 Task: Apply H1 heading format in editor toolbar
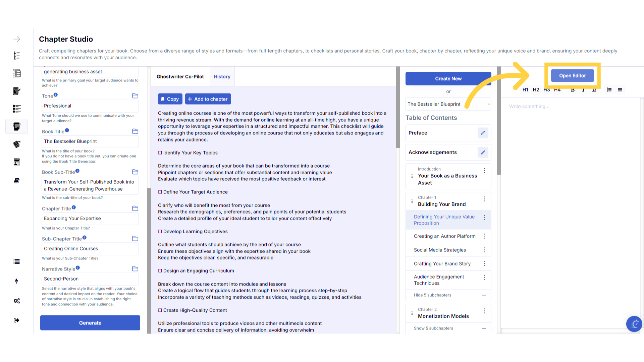tap(525, 90)
